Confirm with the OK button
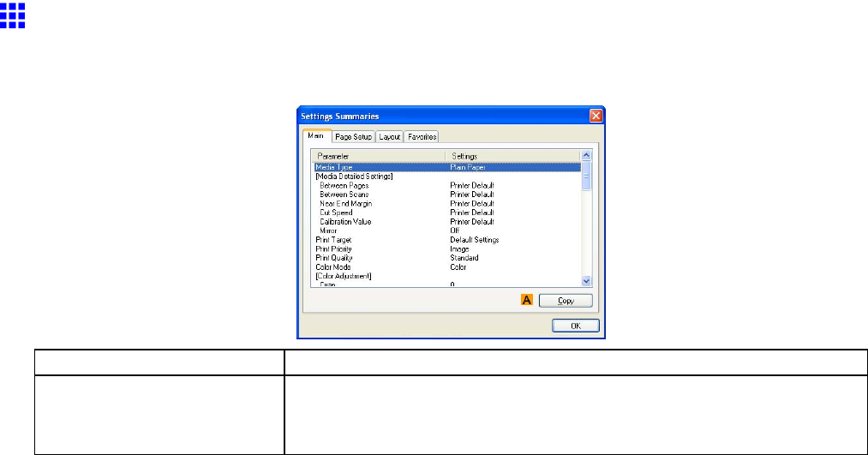 576,326
